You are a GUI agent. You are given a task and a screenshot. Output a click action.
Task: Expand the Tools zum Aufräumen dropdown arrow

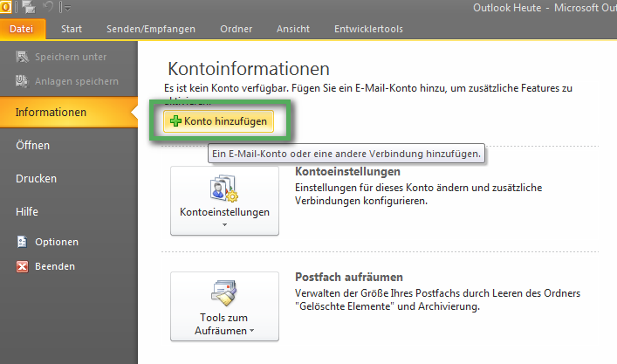252,331
